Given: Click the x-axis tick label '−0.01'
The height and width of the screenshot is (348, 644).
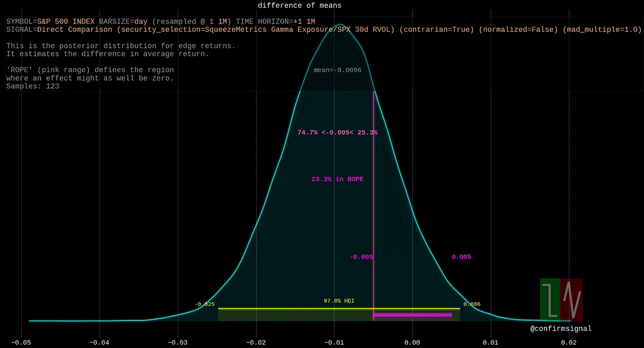Looking at the screenshot, I should click(x=334, y=342).
